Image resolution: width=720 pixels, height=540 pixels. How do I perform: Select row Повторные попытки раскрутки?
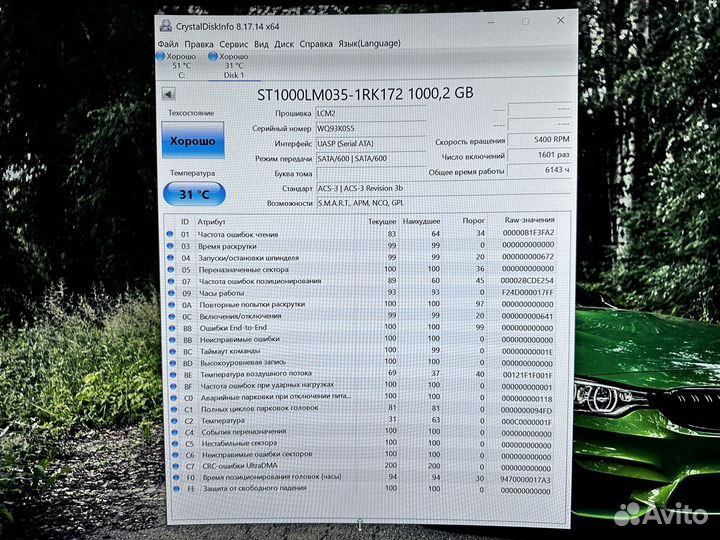[x=361, y=304]
